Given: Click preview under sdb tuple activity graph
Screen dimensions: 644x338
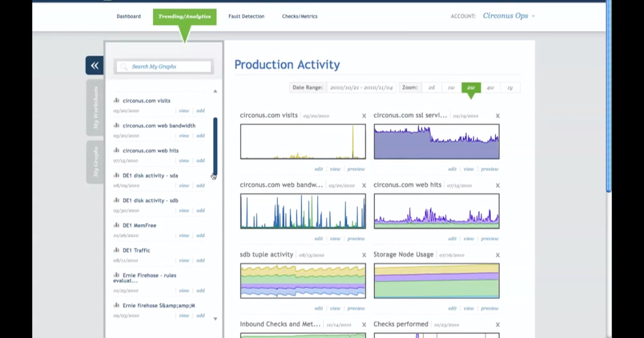Looking at the screenshot, I should point(356,308).
